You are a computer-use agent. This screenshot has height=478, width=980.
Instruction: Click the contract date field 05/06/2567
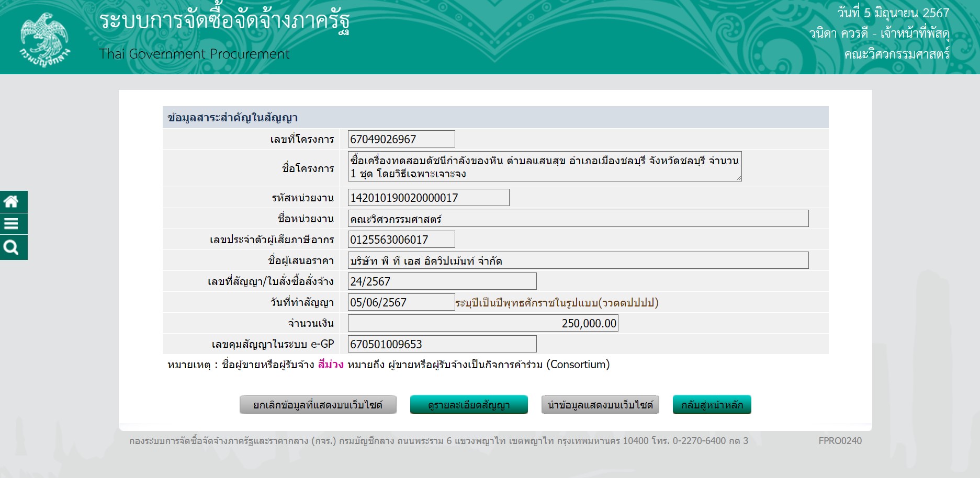pyautogui.click(x=401, y=302)
